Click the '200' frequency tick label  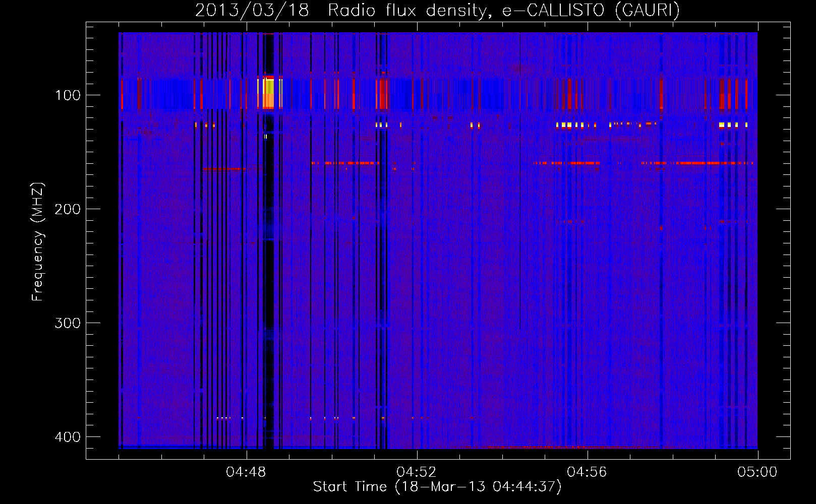coord(68,209)
